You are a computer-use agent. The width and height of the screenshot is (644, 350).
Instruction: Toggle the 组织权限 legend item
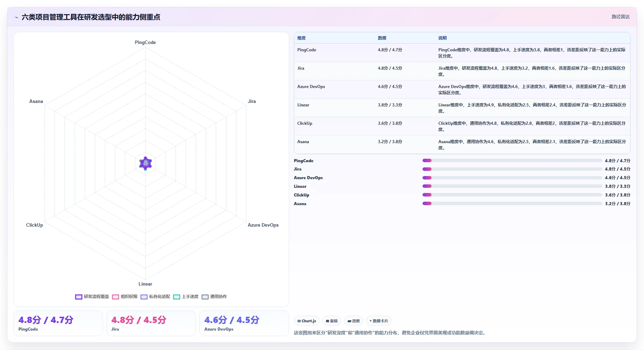click(125, 297)
